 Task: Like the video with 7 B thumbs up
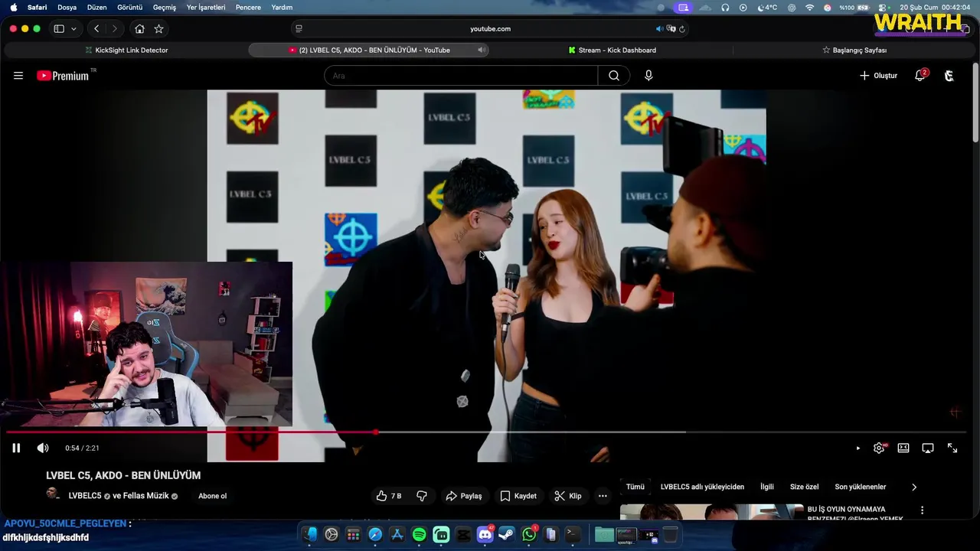point(389,496)
